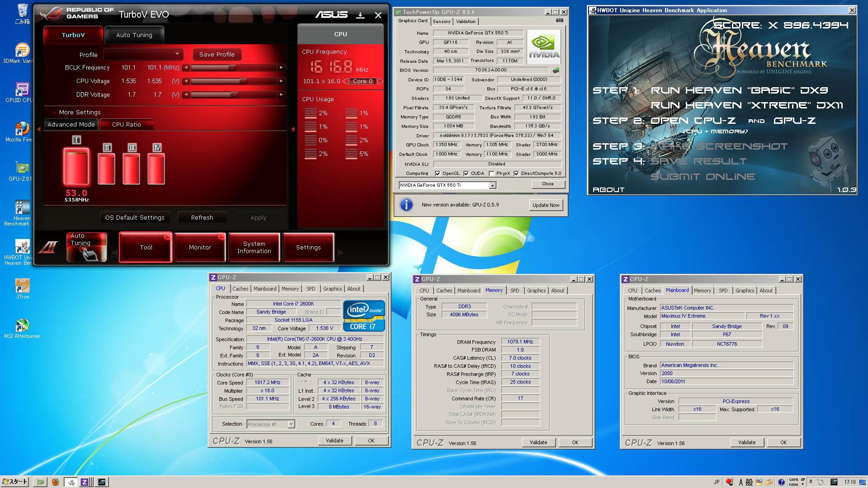Open the Sensors tab in GPU-Z
868x488 pixels.
tap(441, 22)
